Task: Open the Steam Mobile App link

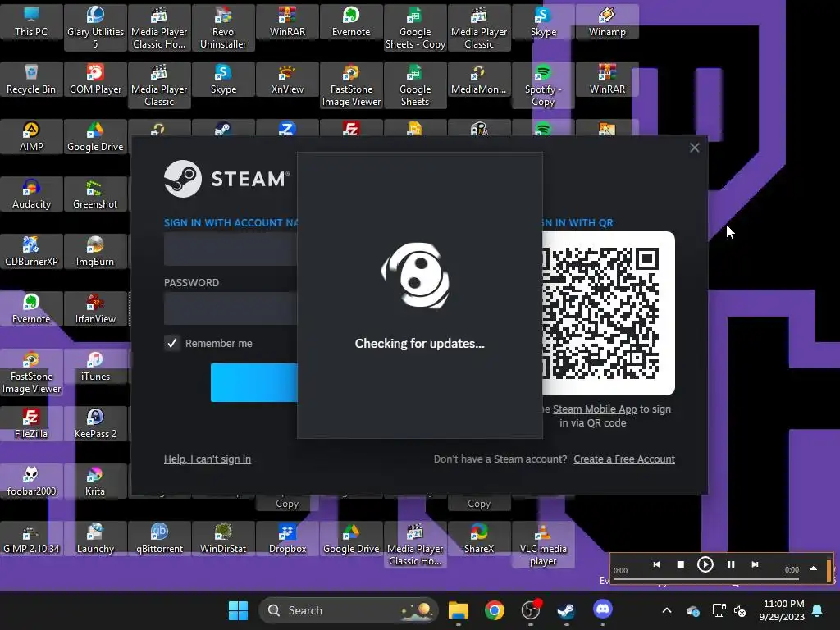Action: (x=595, y=409)
